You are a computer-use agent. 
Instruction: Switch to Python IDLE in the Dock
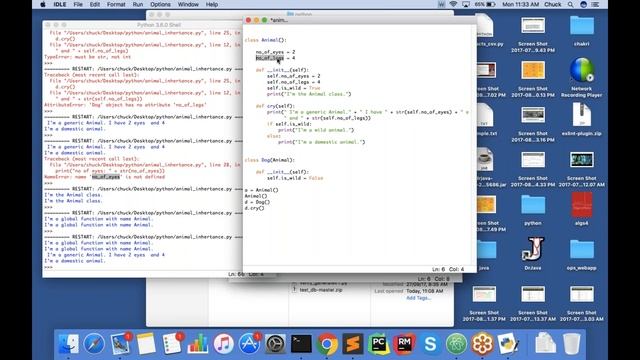[x=508, y=344]
